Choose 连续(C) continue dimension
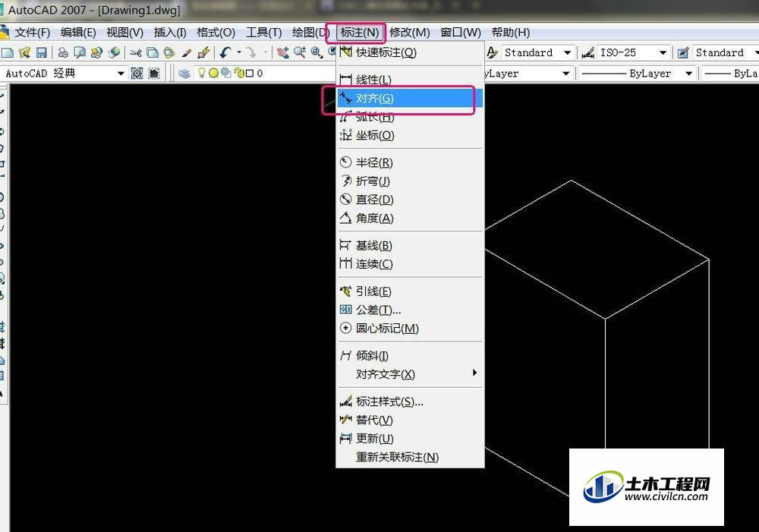The height and width of the screenshot is (532, 759). click(410, 264)
